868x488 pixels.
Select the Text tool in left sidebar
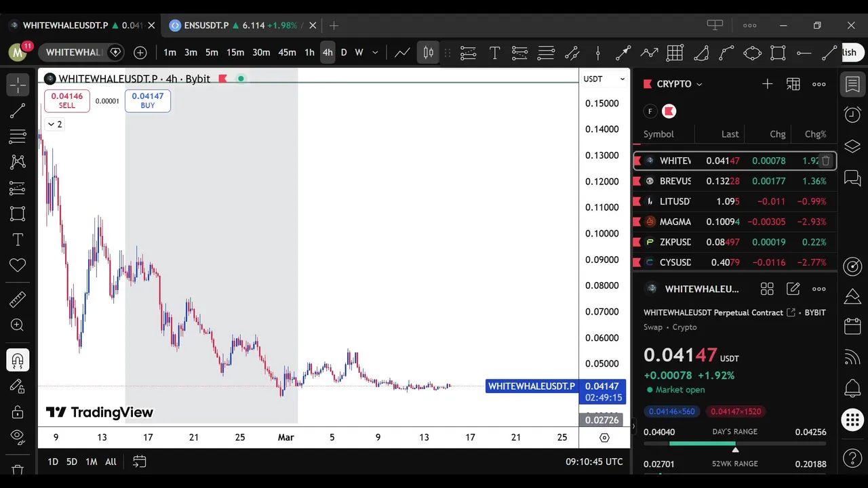click(18, 239)
